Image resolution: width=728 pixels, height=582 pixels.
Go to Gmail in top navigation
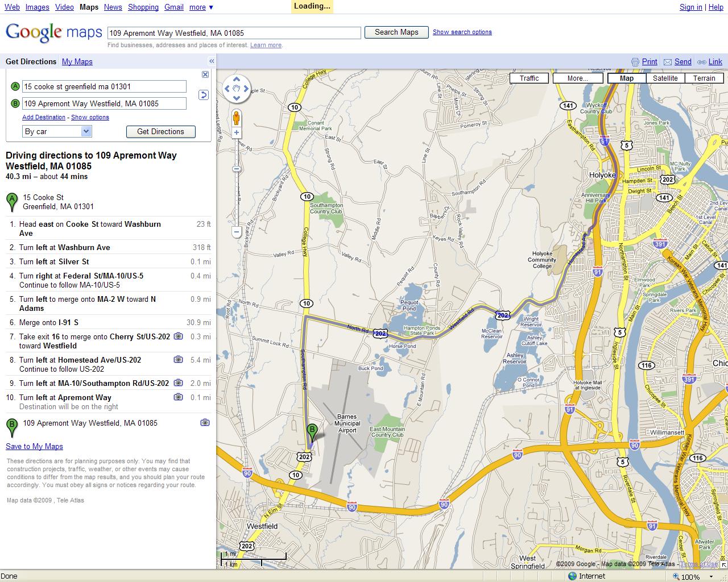click(174, 7)
